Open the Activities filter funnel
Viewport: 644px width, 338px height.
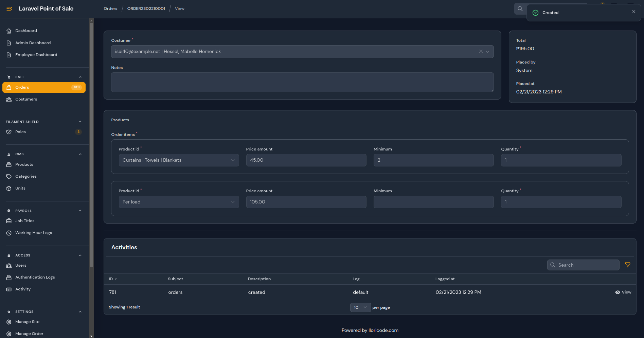(x=628, y=265)
